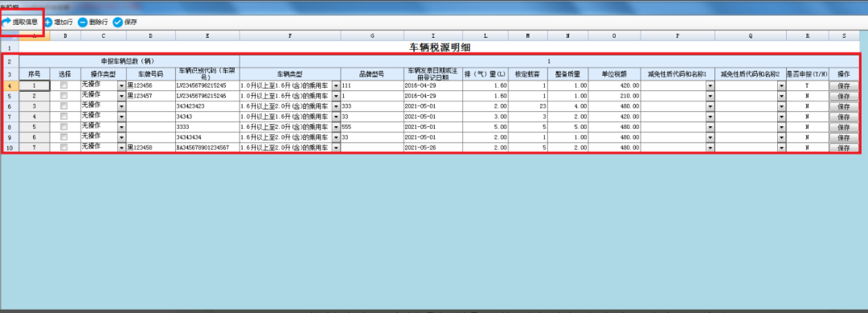Viewport: 868px width, 313px height.
Task: Click the 车辆税源明细 title cell
Action: pos(439,47)
